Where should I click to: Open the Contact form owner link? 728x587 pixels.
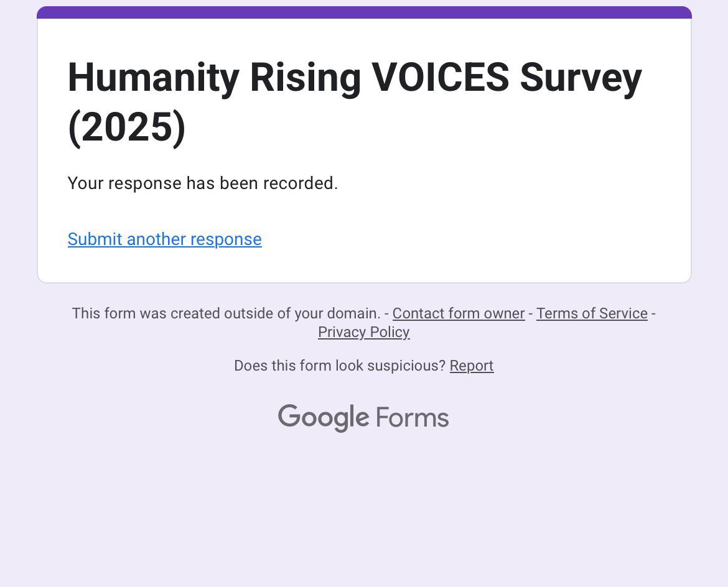click(x=458, y=313)
